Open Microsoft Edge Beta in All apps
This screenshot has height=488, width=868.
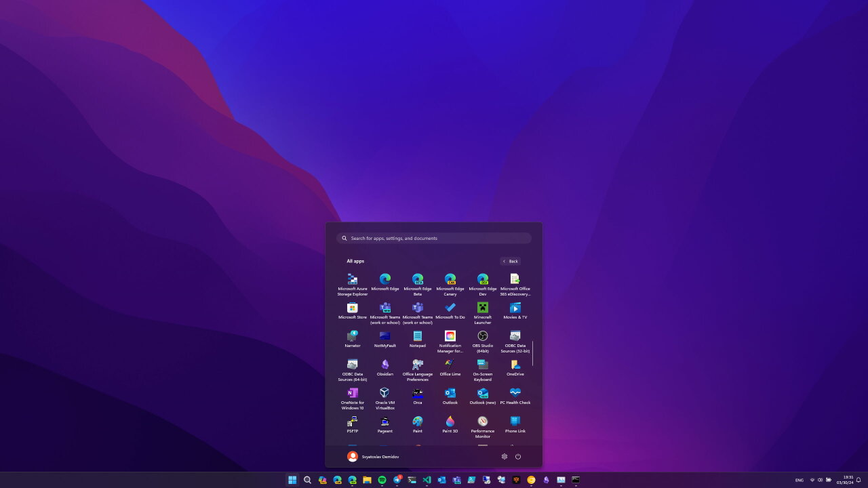point(418,285)
